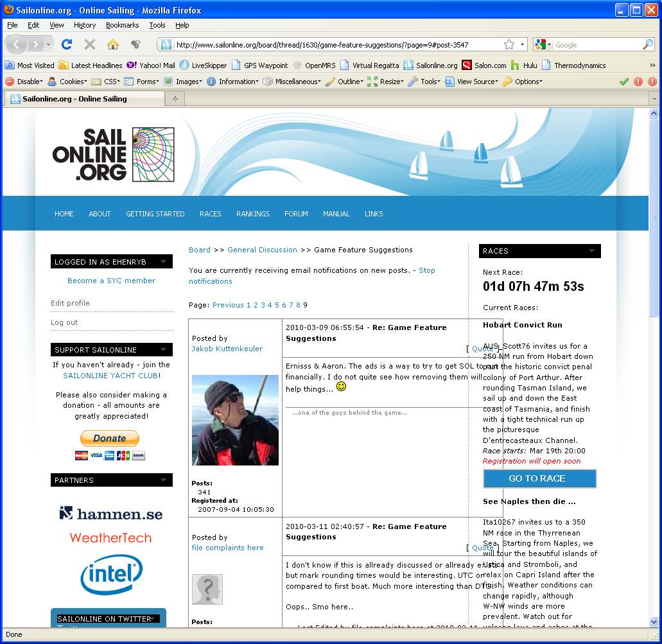Open the Latest Headlines feed bookmark

pyautogui.click(x=91, y=65)
